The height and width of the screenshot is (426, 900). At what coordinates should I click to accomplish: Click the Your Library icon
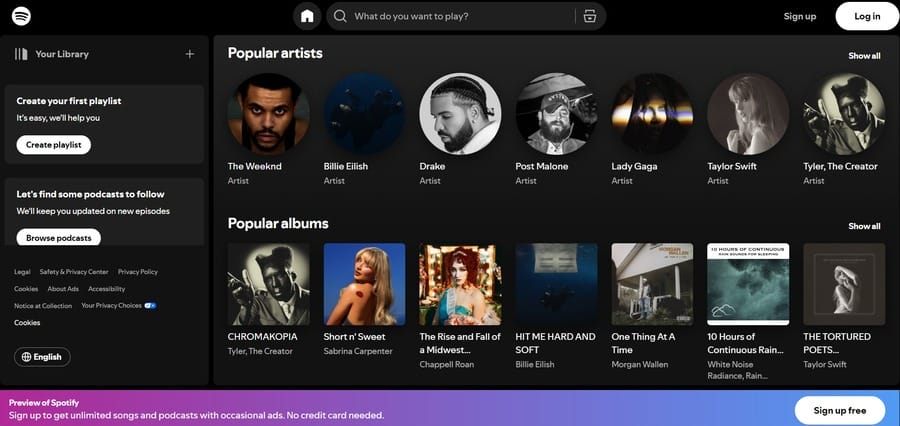click(21, 54)
